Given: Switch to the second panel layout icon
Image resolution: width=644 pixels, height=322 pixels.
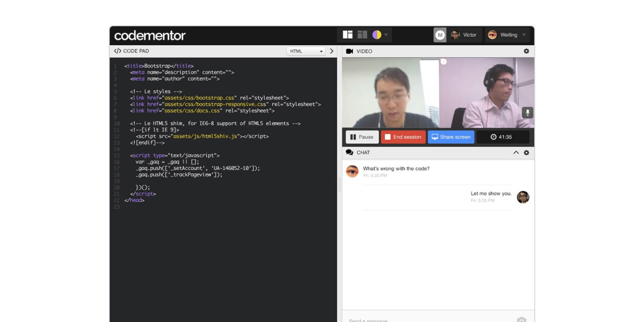Looking at the screenshot, I should click(362, 35).
